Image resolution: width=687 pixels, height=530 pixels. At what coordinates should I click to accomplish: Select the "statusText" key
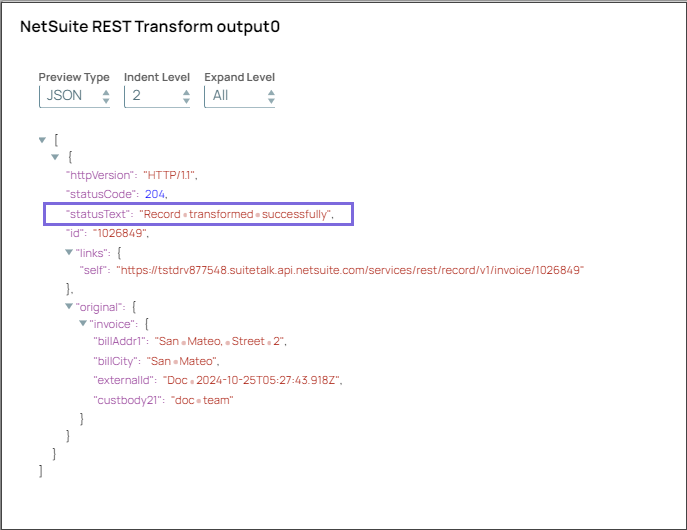pos(99,214)
